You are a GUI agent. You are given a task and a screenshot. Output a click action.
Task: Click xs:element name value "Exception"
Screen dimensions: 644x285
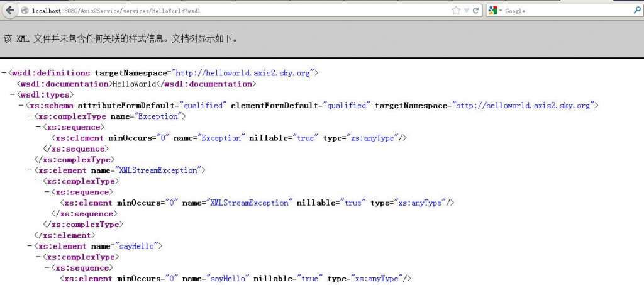click(221, 138)
